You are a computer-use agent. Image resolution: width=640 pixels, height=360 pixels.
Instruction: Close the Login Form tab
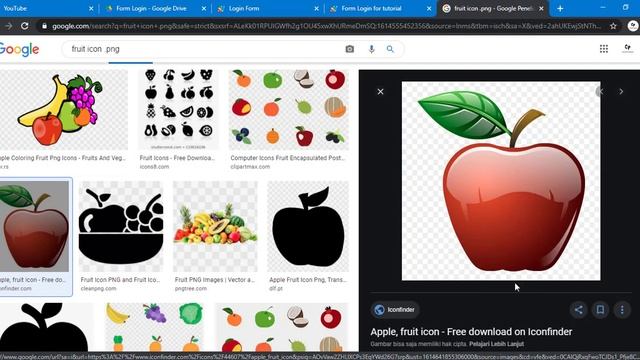[x=316, y=8]
